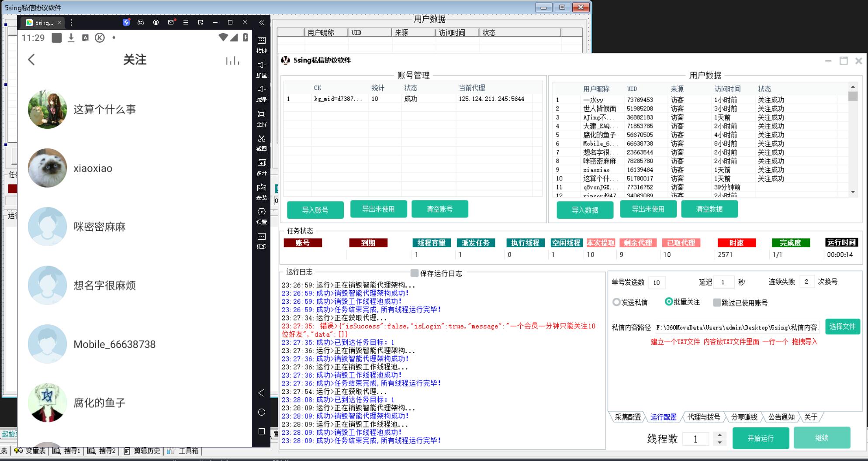Tap the back arrow on 关注 page
Screen dimensions: 868x461
pyautogui.click(x=31, y=60)
